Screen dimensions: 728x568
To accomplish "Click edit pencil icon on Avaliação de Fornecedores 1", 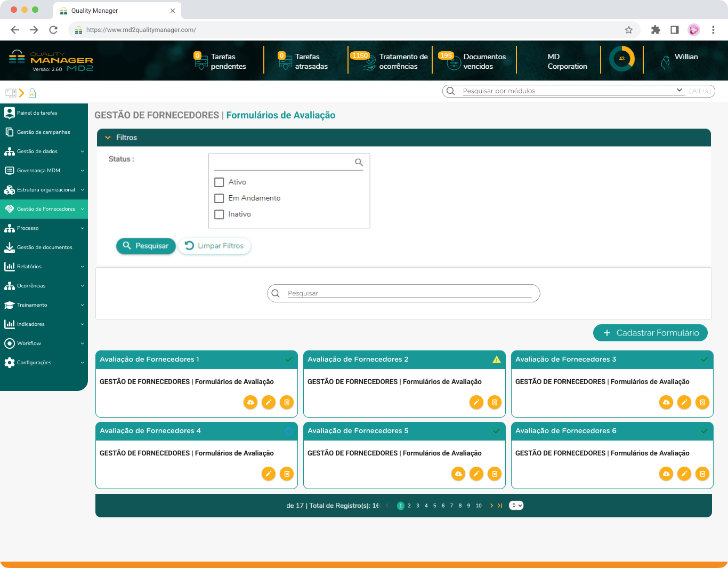I will tap(269, 402).
